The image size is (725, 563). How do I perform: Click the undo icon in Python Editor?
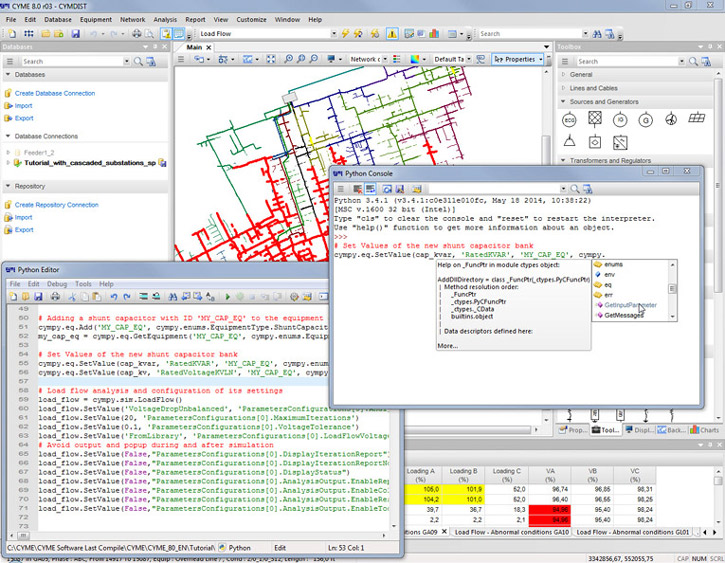113,297
